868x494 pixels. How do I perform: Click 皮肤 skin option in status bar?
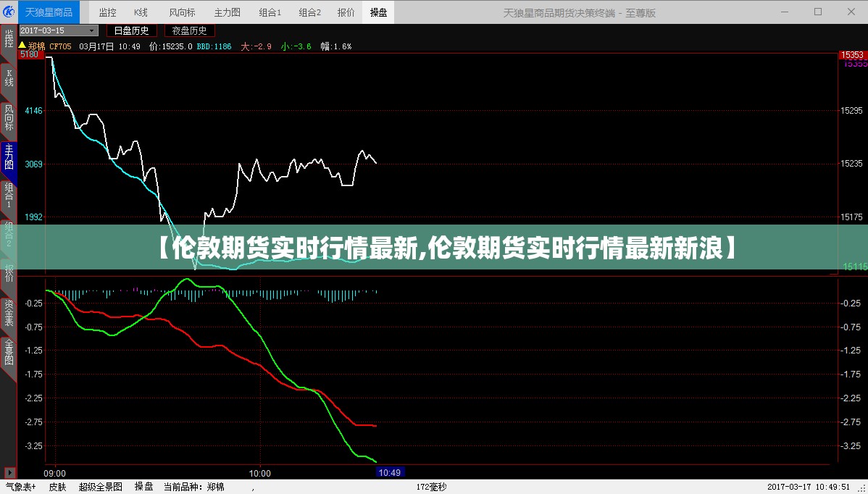(x=57, y=487)
